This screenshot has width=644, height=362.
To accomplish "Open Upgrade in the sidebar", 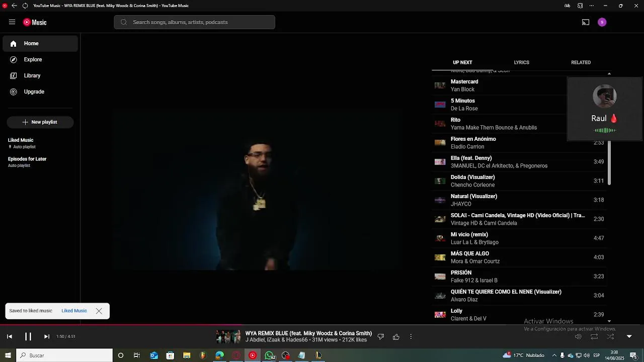I will [40, 92].
